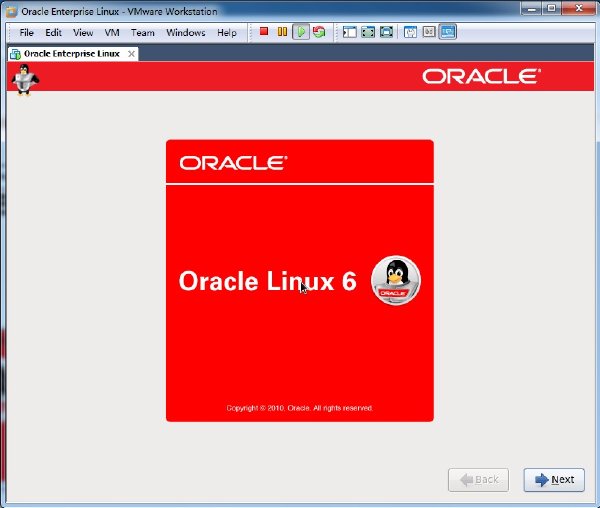This screenshot has height=508, width=600.
Task: Click the VMware Workstation title bar icon
Action: [12, 11]
